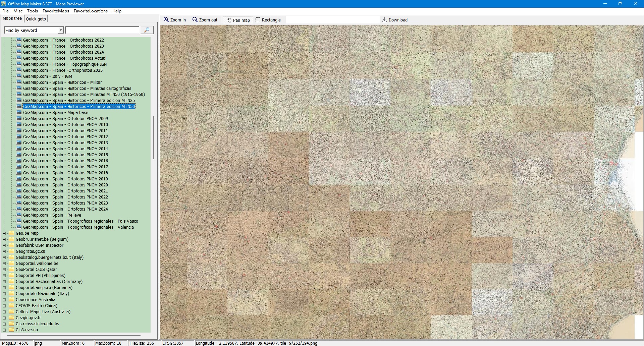The width and height of the screenshot is (644, 346).
Task: Select France - Topographique IGN map
Action: coord(65,64)
